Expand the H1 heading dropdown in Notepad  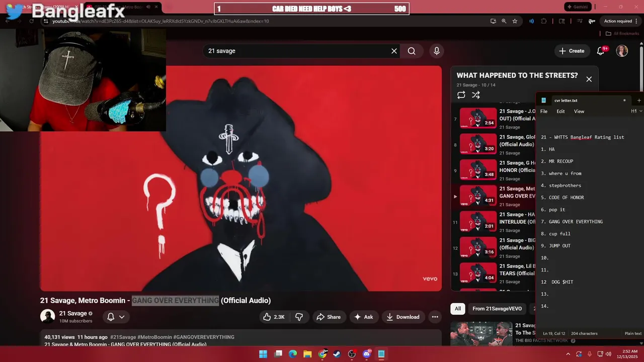pos(636,111)
